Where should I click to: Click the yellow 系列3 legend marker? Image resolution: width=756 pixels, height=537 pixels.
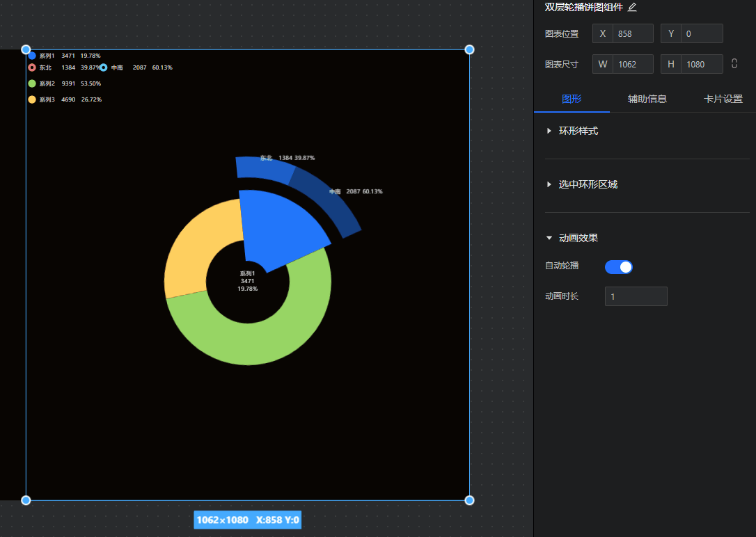coord(32,99)
